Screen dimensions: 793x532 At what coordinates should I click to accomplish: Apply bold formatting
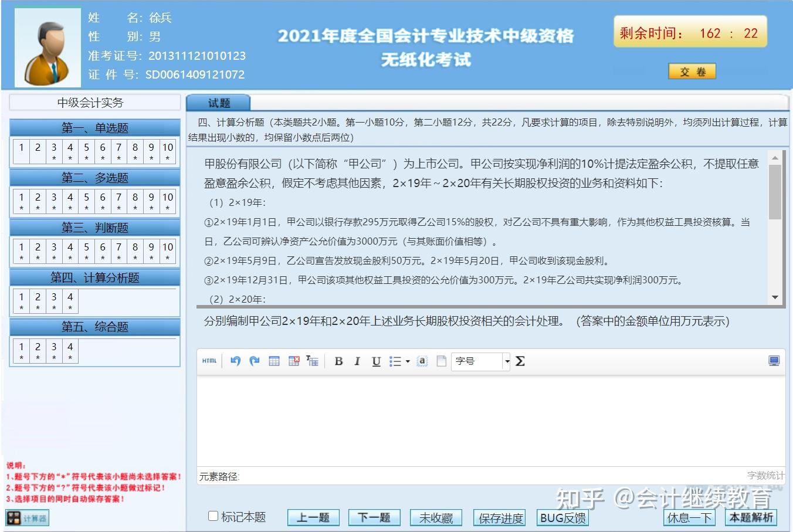tap(338, 361)
